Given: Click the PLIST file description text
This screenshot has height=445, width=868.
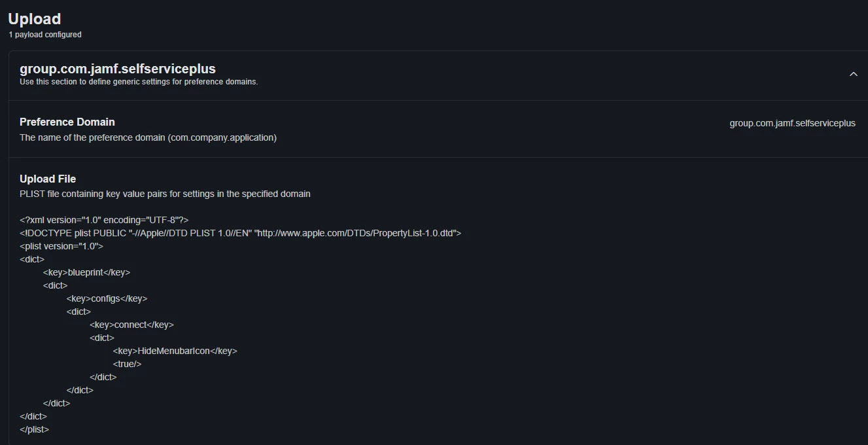Looking at the screenshot, I should (x=165, y=194).
